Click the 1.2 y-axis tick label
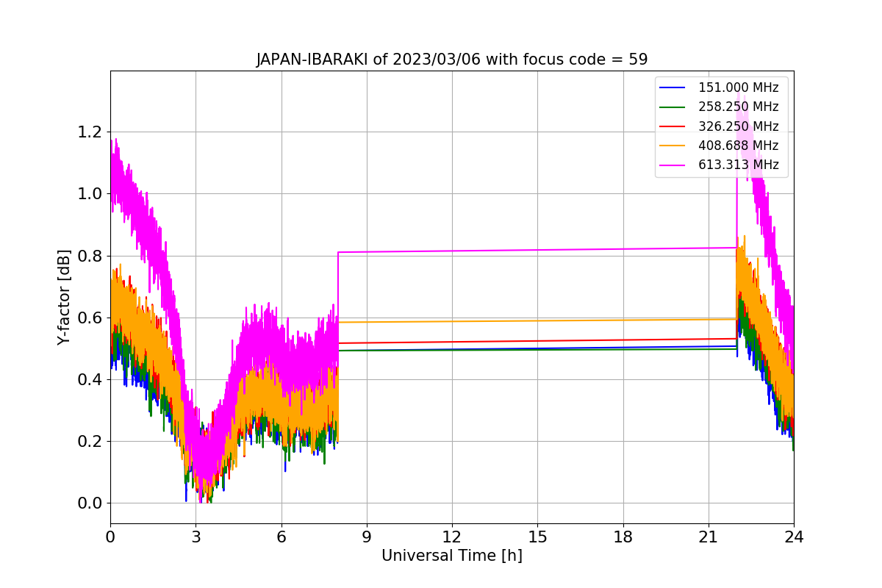Viewport: 882px width, 588px height. pos(90,132)
